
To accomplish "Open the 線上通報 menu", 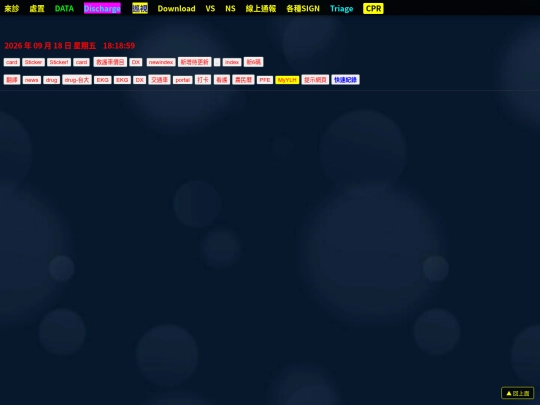I will (x=261, y=9).
